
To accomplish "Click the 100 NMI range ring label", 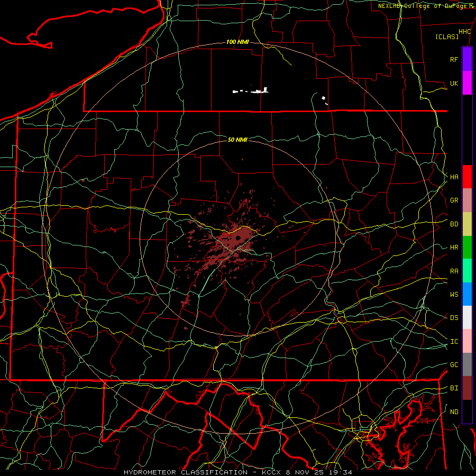I will (237, 42).
